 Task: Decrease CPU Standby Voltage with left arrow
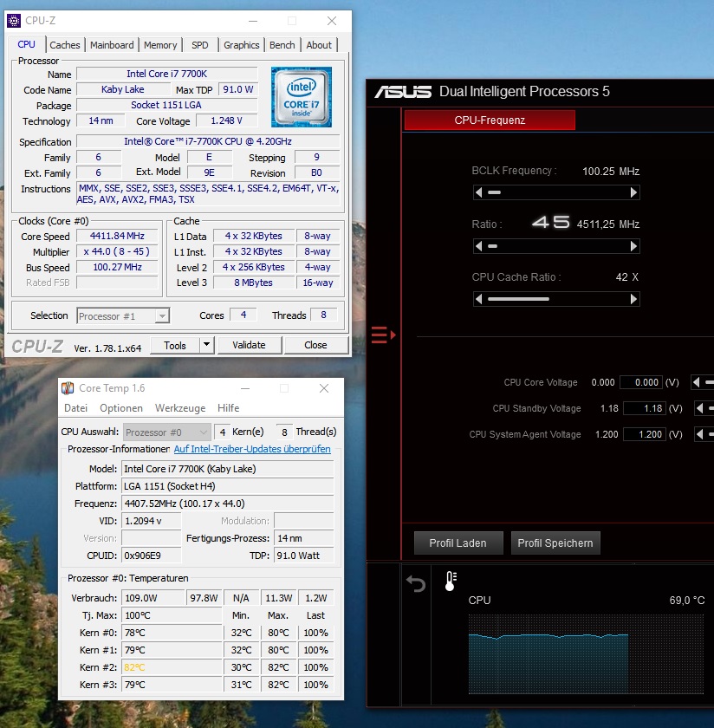699,408
